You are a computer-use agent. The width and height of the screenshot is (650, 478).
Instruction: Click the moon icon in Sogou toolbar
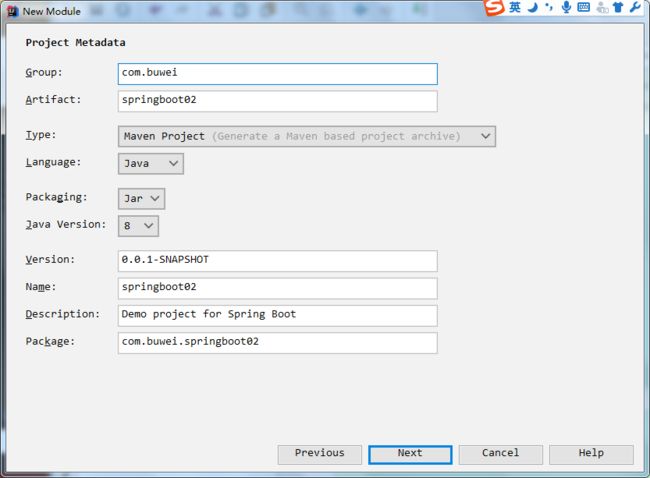[x=533, y=7]
